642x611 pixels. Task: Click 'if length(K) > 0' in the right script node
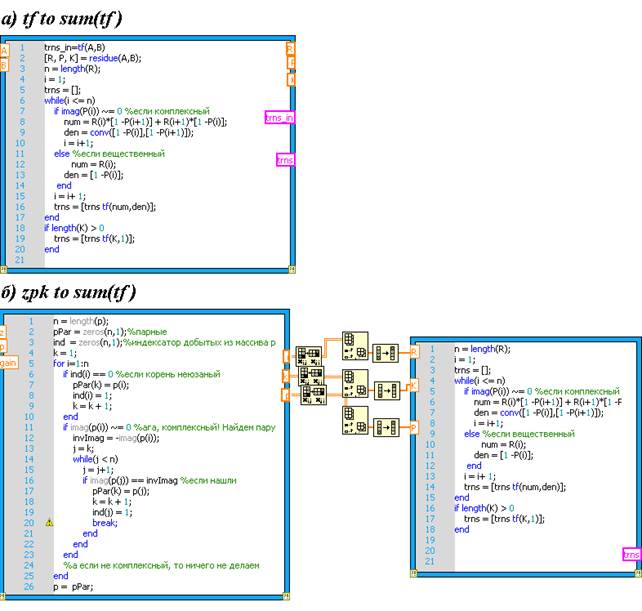click(484, 509)
